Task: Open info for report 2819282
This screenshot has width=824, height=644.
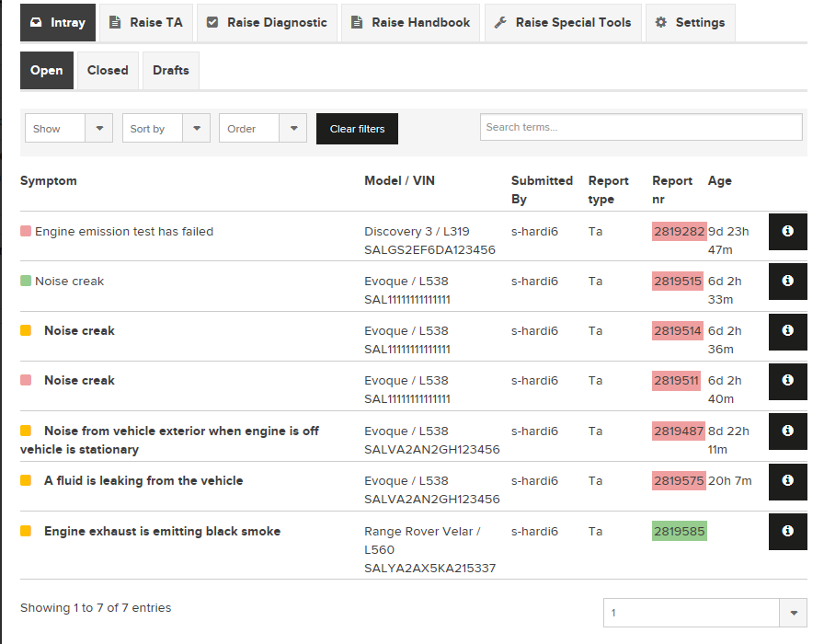Action: pyautogui.click(x=788, y=231)
